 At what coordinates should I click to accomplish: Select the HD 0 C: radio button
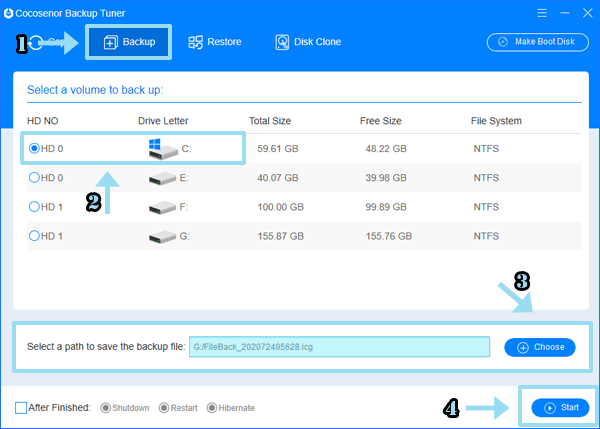tap(34, 148)
